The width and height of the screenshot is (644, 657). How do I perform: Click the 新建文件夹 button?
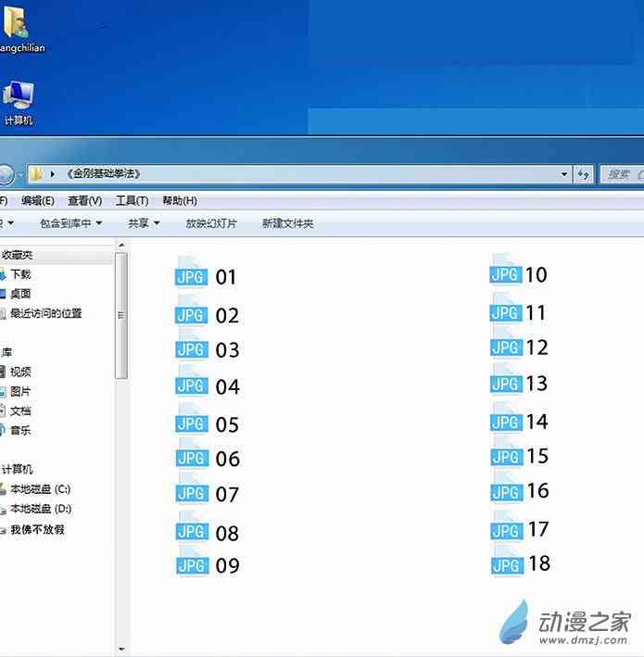click(287, 223)
